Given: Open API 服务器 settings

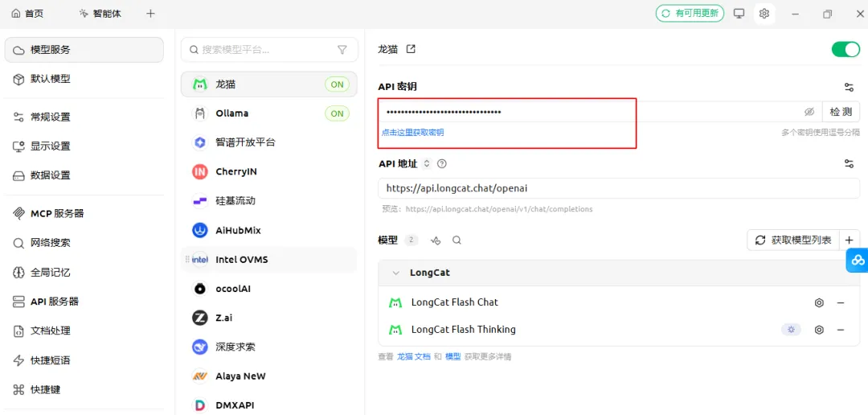Looking at the screenshot, I should click(x=84, y=302).
